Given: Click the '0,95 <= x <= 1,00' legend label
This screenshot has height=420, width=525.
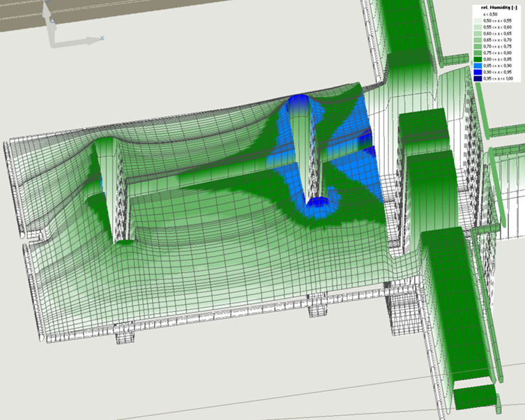Looking at the screenshot, I should (499, 79).
